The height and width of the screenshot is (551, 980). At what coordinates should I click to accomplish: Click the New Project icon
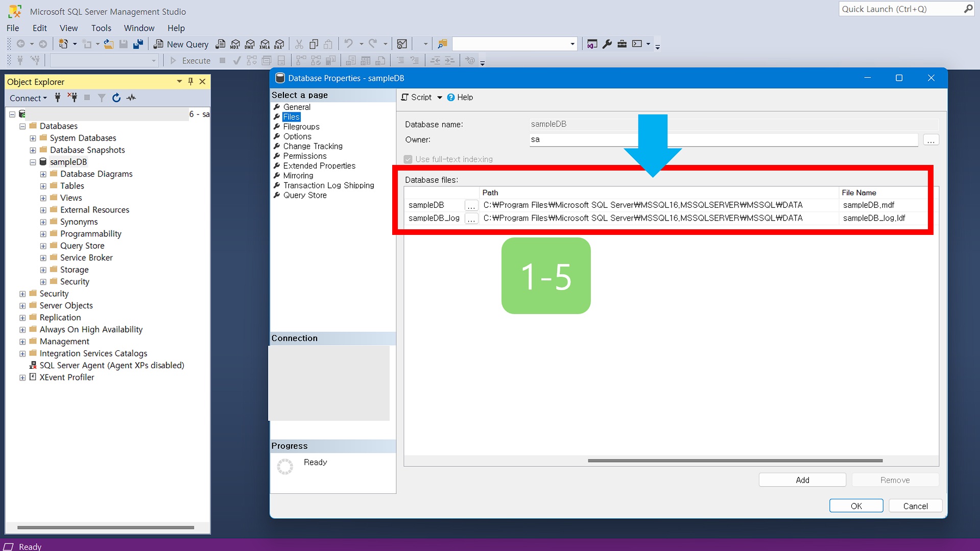point(63,44)
